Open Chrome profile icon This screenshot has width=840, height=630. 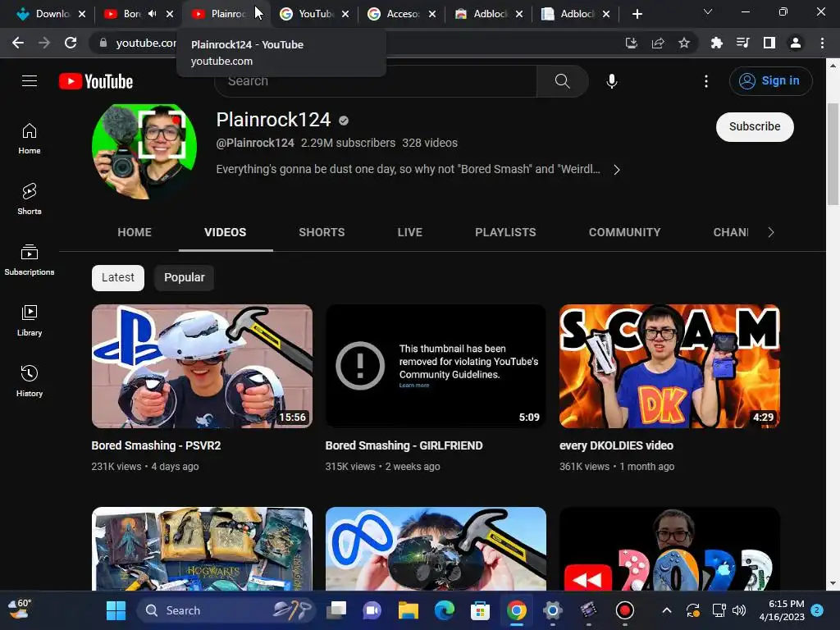tap(796, 43)
